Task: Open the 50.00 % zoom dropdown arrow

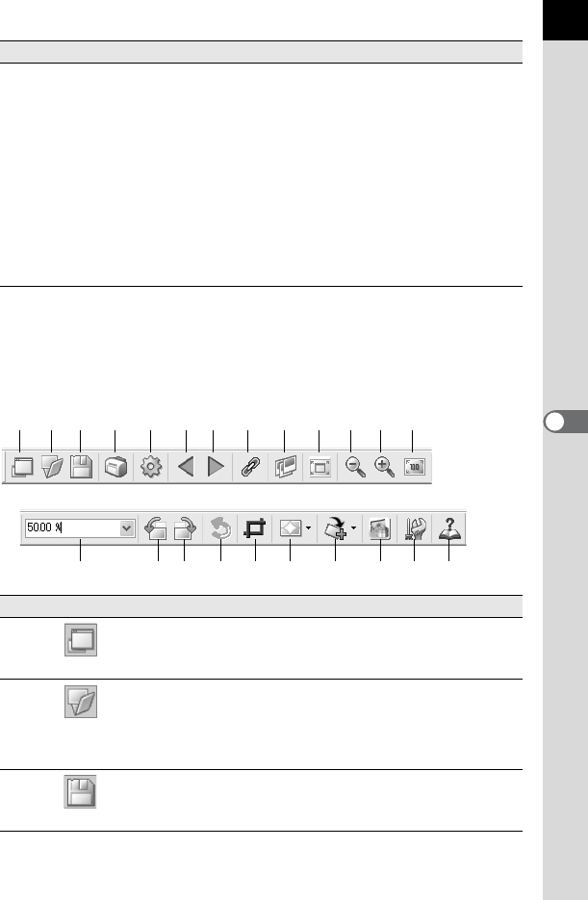Action: click(x=127, y=528)
